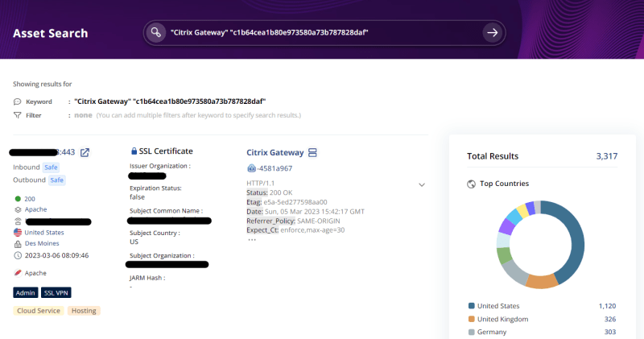Image resolution: width=644 pixels, height=339 pixels.
Task: Open the Citrix Gateway result title
Action: pyautogui.click(x=275, y=152)
